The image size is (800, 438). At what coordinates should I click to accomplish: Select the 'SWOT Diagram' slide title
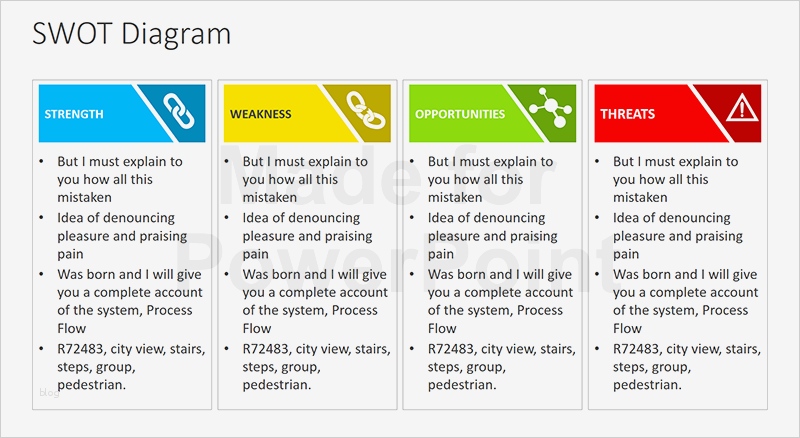click(x=132, y=33)
